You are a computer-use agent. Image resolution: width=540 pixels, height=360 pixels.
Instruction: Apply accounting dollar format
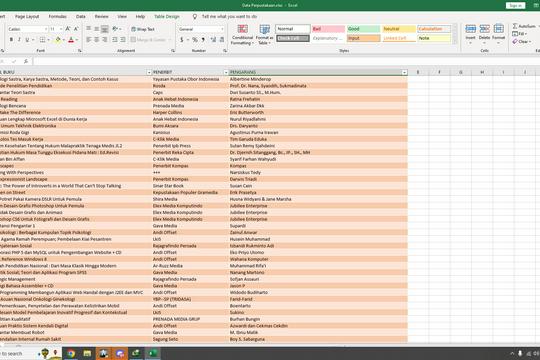coord(182,40)
